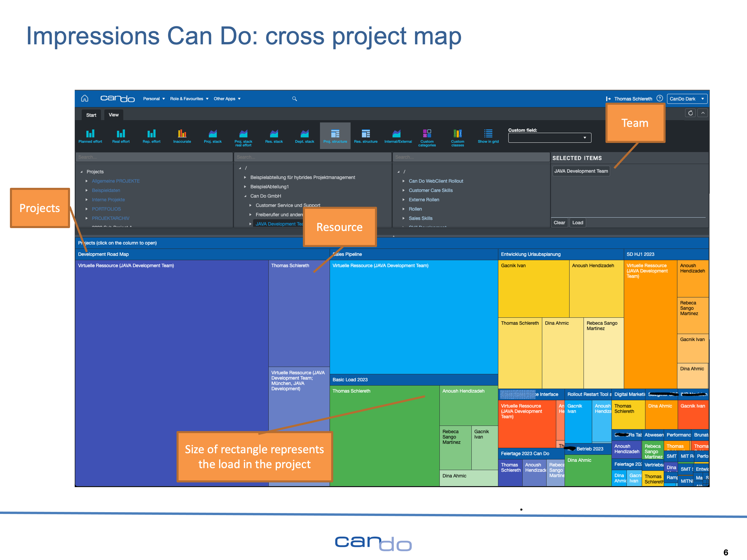The height and width of the screenshot is (560, 747).
Task: Select the Rep. effort chart icon
Action: [151, 136]
